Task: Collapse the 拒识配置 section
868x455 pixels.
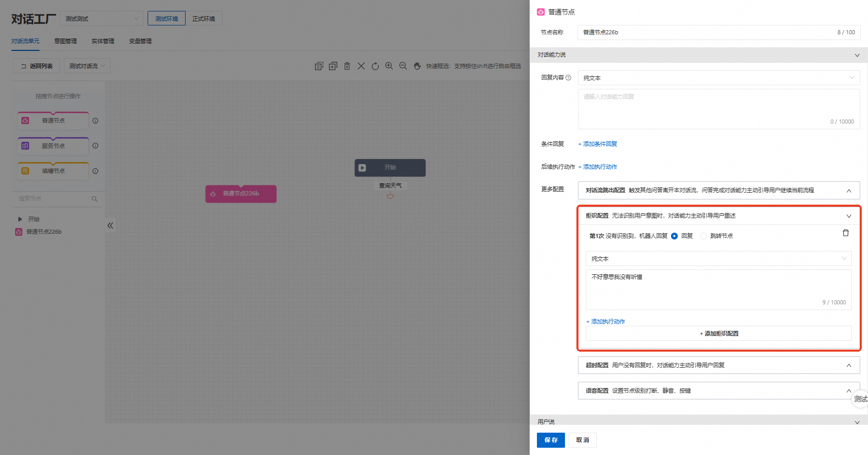Action: click(849, 216)
